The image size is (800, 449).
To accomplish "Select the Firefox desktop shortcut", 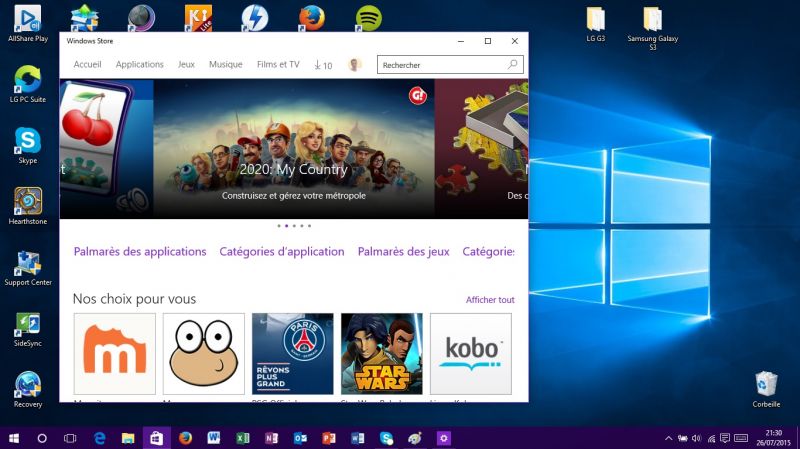I will [x=311, y=18].
